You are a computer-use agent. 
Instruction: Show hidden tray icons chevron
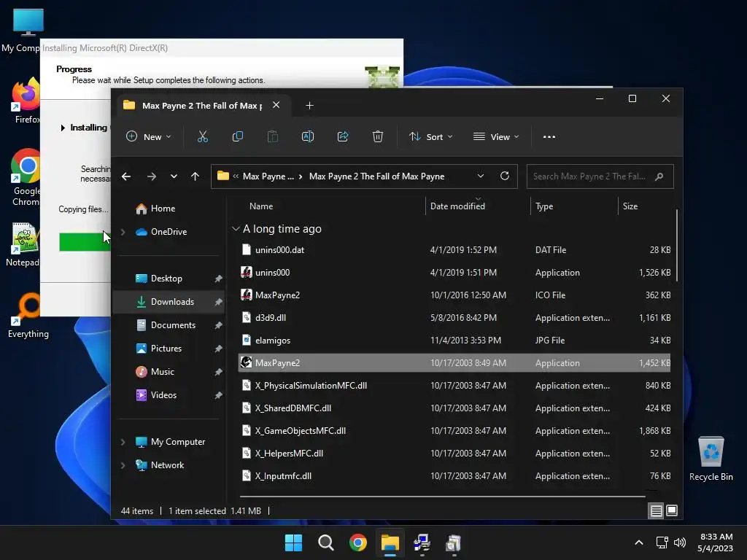coord(639,542)
